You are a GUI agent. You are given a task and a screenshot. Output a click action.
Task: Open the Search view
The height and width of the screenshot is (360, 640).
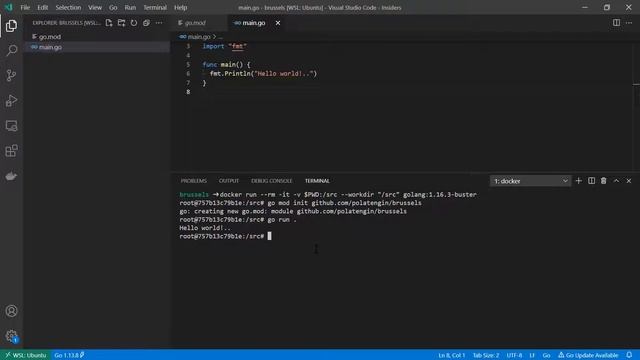coord(11,51)
